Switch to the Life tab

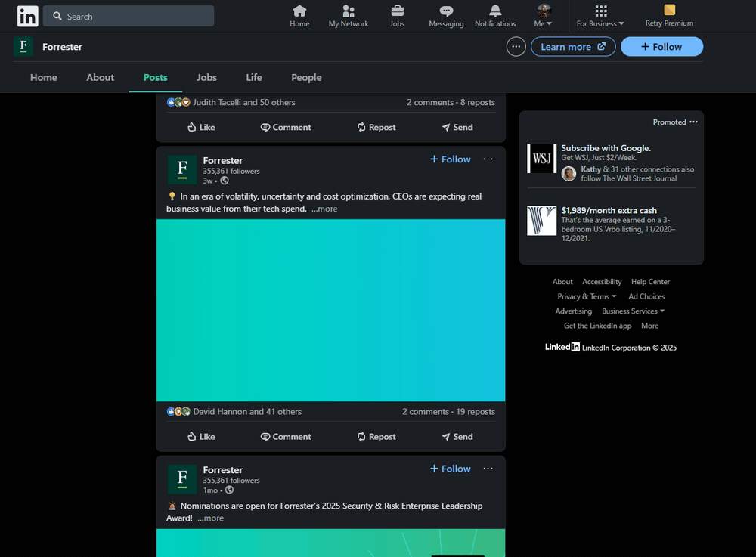254,78
